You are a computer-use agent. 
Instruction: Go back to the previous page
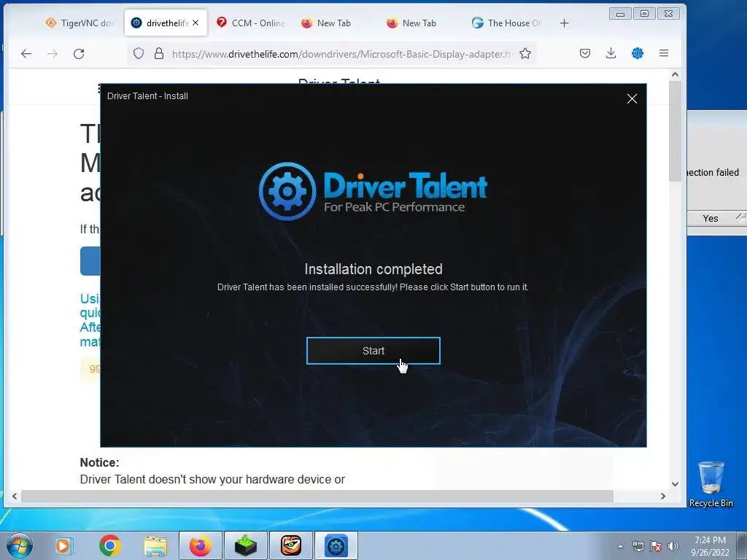(x=26, y=54)
